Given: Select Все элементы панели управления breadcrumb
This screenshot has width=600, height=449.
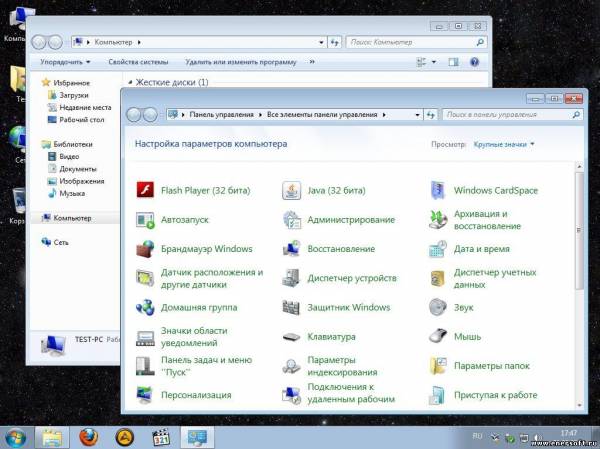Looking at the screenshot, I should [x=322, y=115].
